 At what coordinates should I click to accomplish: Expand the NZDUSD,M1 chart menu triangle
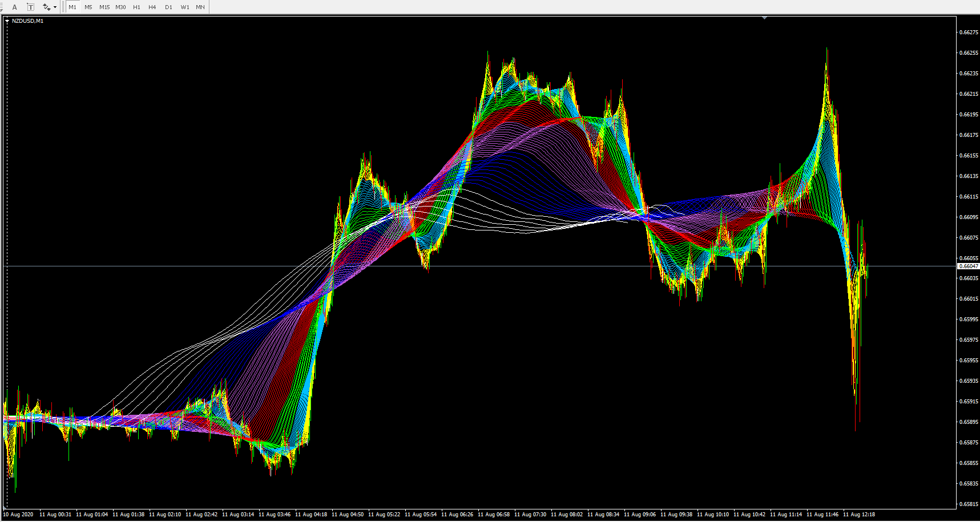[7, 21]
